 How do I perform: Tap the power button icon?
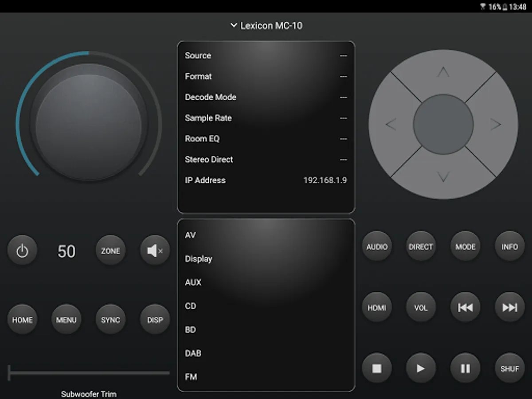click(x=22, y=251)
